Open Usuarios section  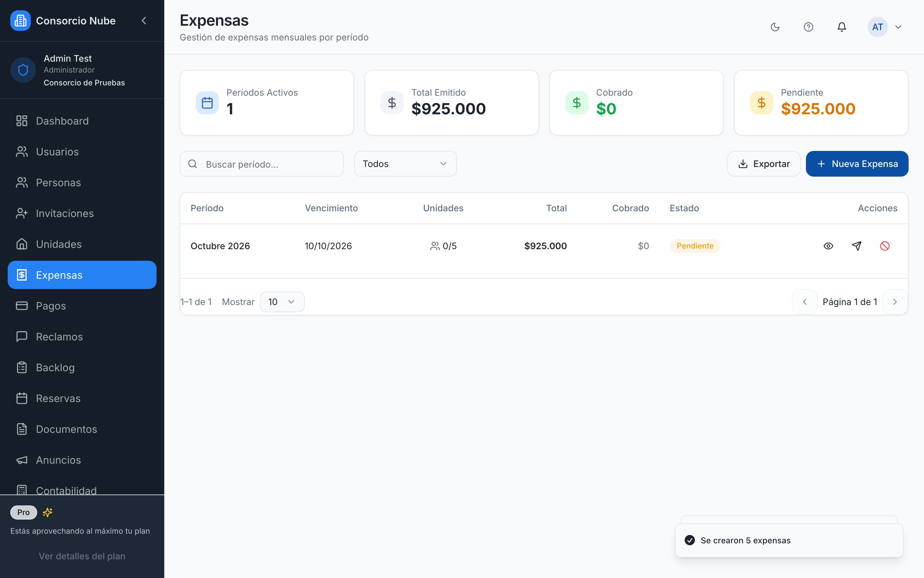click(x=82, y=152)
